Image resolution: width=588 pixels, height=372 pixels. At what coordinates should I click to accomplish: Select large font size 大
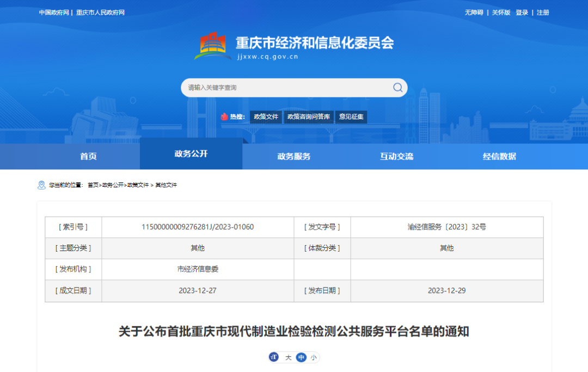[289, 357]
